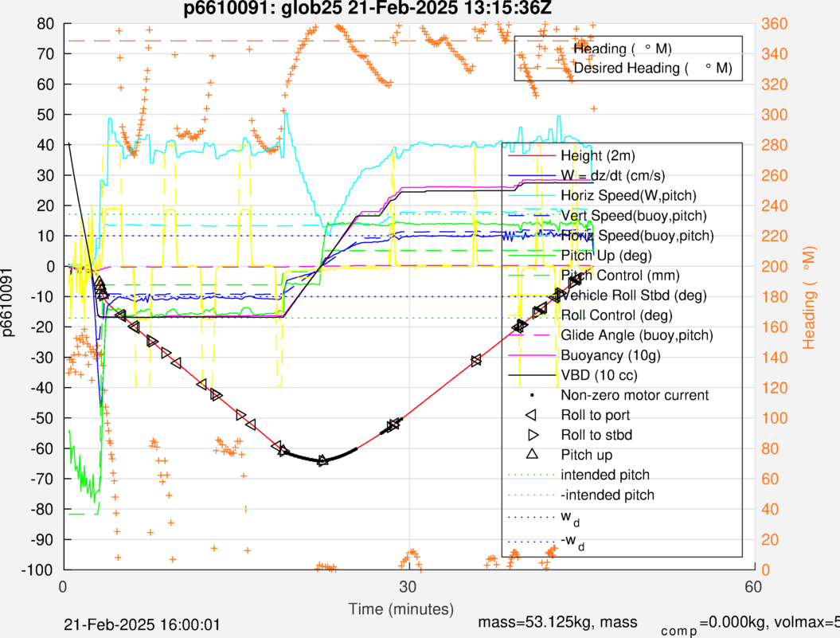Click the '60' tick on the time axis
Screen dimensions: 840x638
coord(753,586)
